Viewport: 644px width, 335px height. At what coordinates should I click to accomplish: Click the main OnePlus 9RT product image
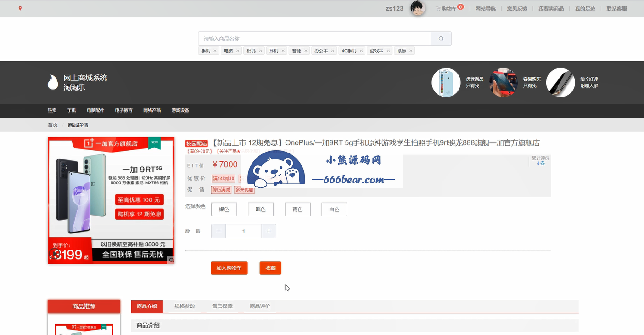click(111, 201)
